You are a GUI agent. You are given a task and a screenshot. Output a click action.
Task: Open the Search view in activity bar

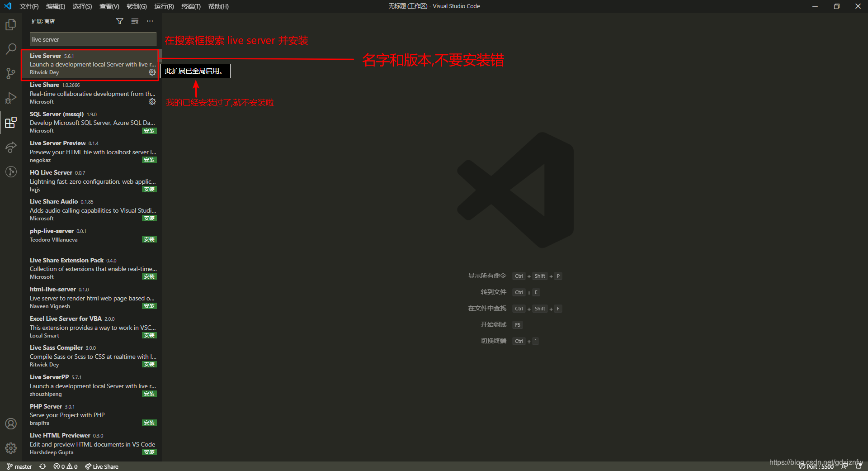[11, 49]
